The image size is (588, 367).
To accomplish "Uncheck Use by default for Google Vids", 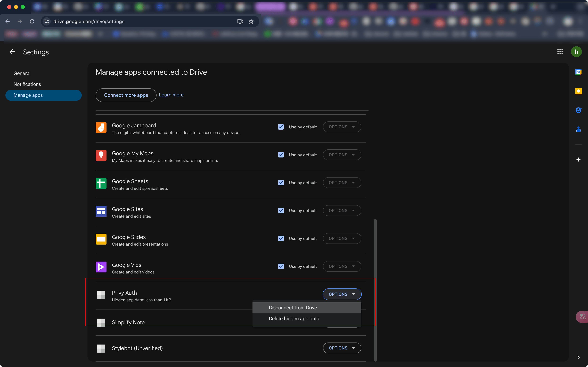I will (281, 266).
